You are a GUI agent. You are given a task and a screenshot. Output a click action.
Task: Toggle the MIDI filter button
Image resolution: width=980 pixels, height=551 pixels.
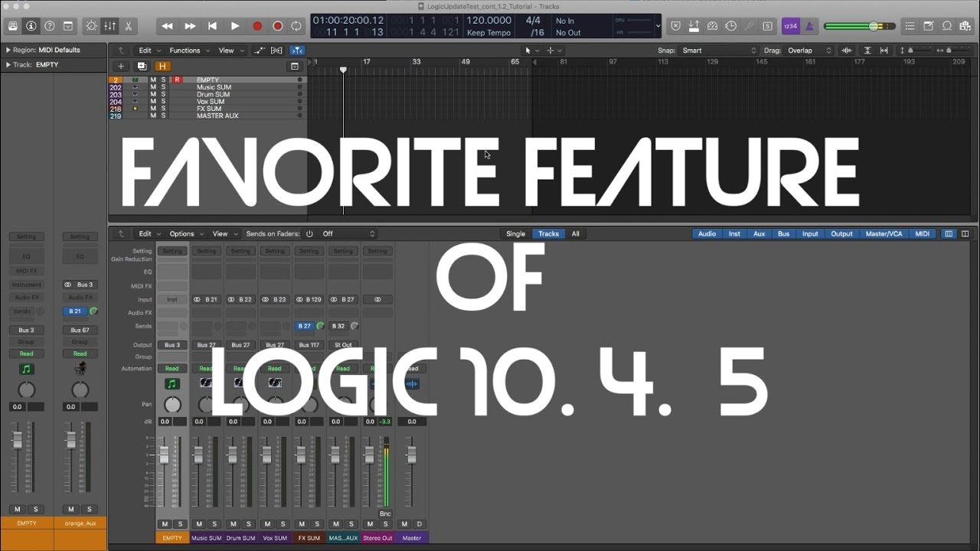point(923,234)
